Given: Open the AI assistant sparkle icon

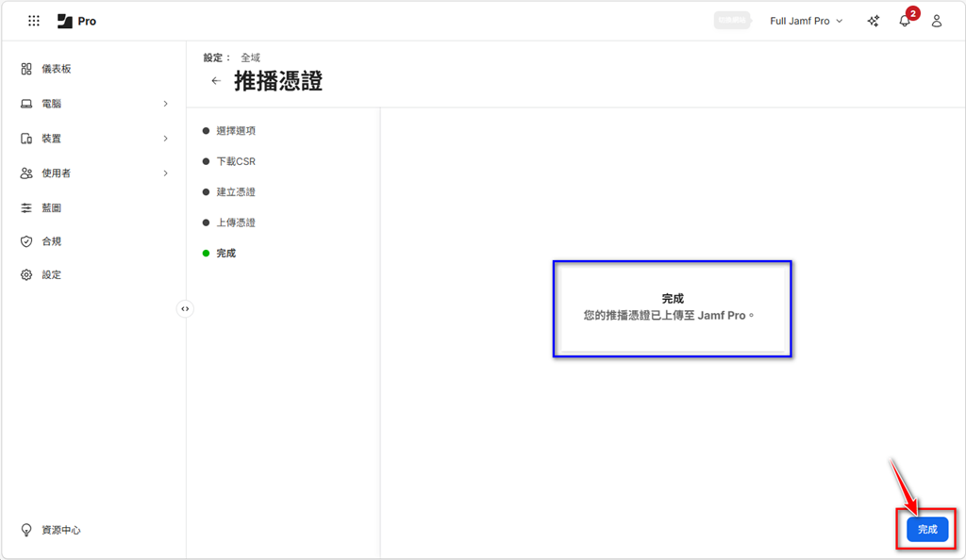Looking at the screenshot, I should pyautogui.click(x=873, y=21).
